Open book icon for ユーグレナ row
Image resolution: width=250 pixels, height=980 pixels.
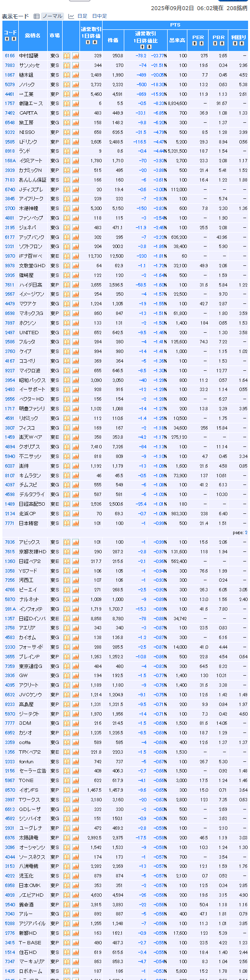[x=66, y=828]
